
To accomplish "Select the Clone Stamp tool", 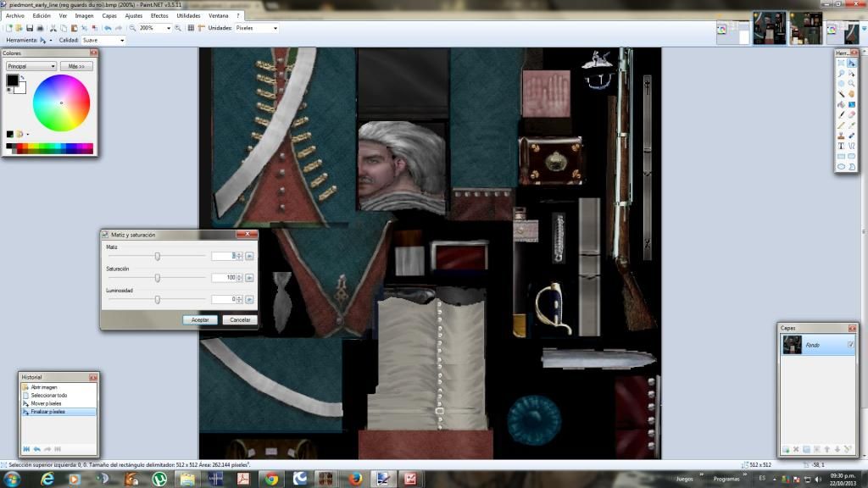I will (841, 136).
